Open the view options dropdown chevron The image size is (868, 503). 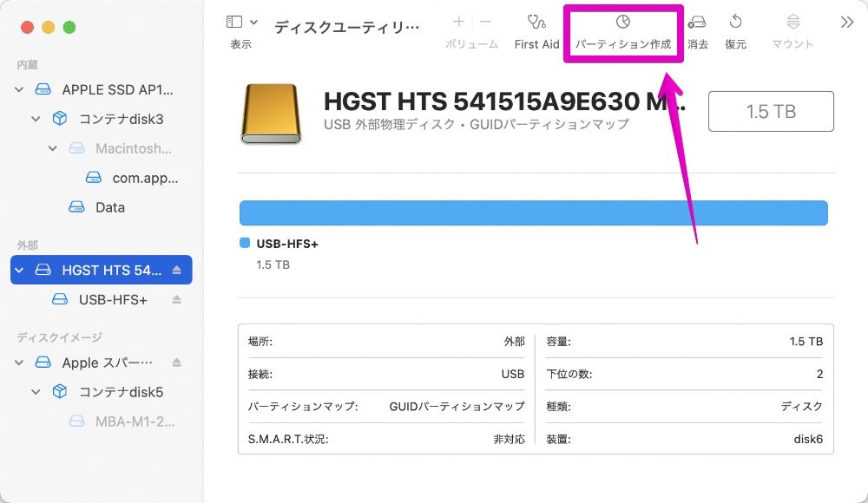253,23
